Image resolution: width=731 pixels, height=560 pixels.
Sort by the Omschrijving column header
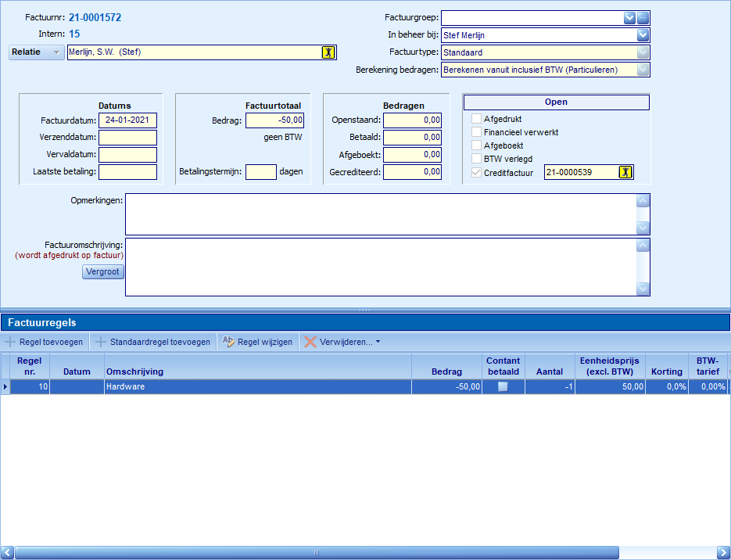[258, 372]
